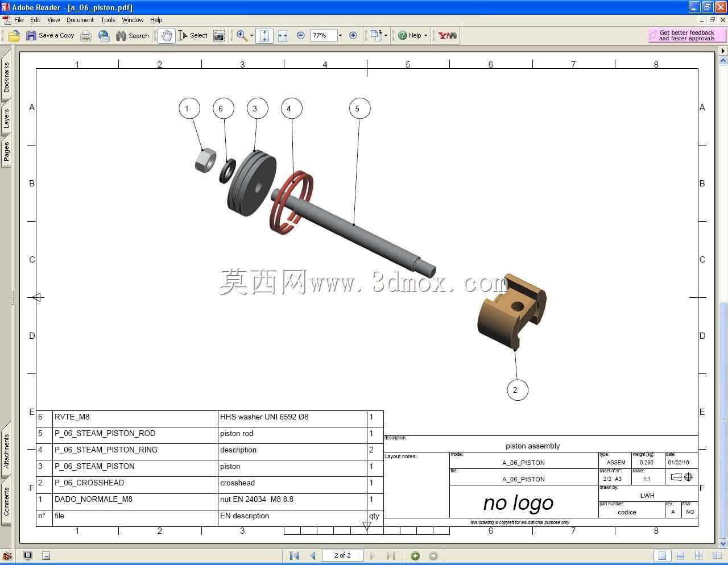The image size is (728, 565).
Task: Click the last page button
Action: click(x=391, y=556)
